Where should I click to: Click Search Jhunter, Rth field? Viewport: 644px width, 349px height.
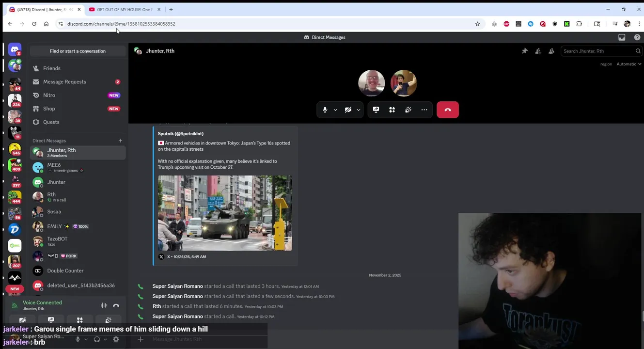click(x=601, y=51)
